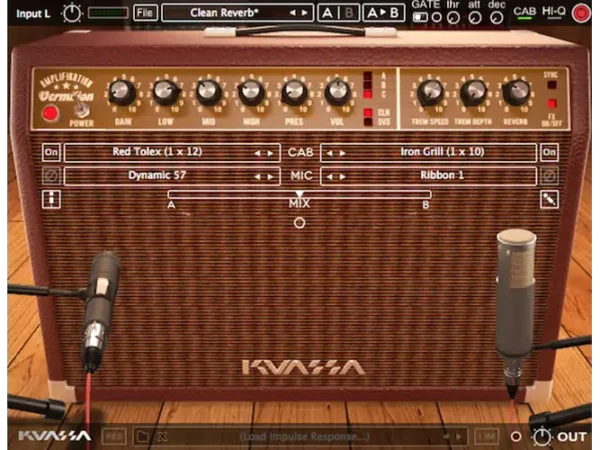Invert phase of mic A
The width and height of the screenshot is (600, 450).
(x=51, y=176)
